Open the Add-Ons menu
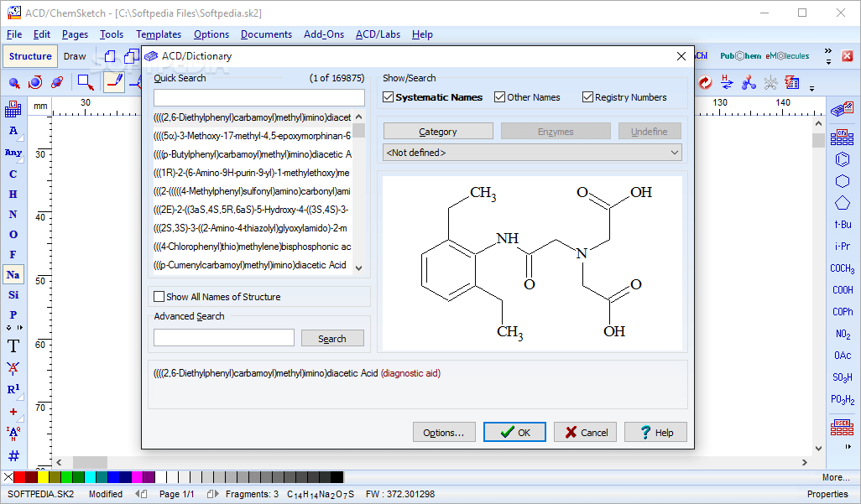This screenshot has height=504, width=861. [x=324, y=34]
